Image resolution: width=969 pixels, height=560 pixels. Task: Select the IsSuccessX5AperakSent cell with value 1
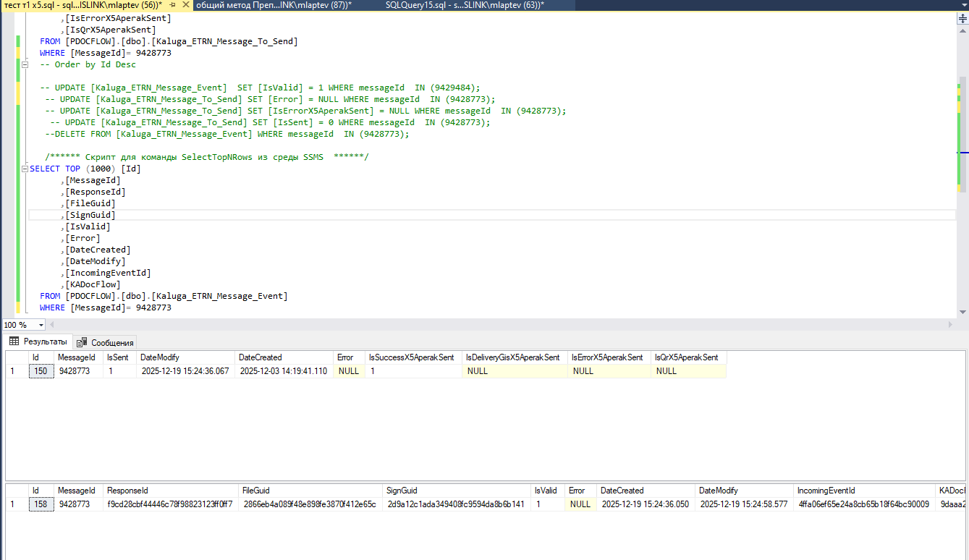413,371
